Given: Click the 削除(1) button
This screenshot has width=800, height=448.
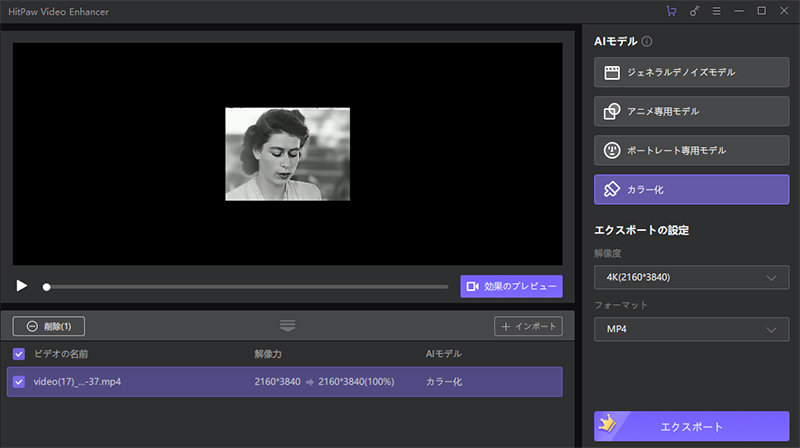Looking at the screenshot, I should click(x=48, y=326).
